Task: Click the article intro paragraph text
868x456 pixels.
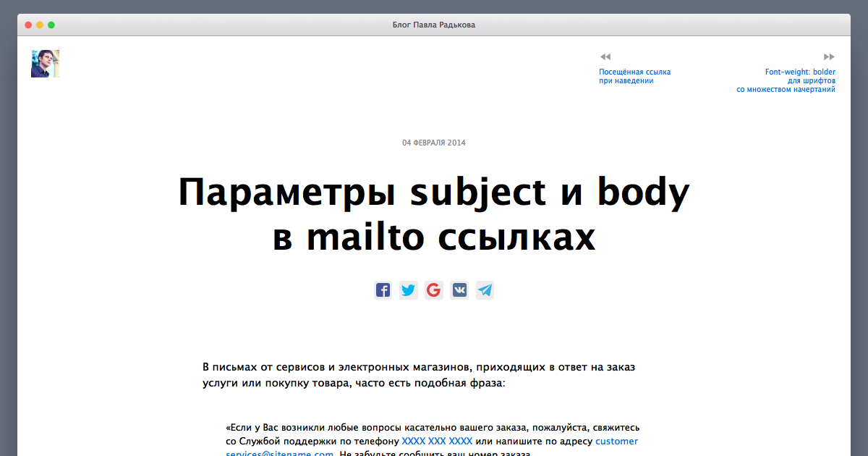Action: [x=418, y=373]
